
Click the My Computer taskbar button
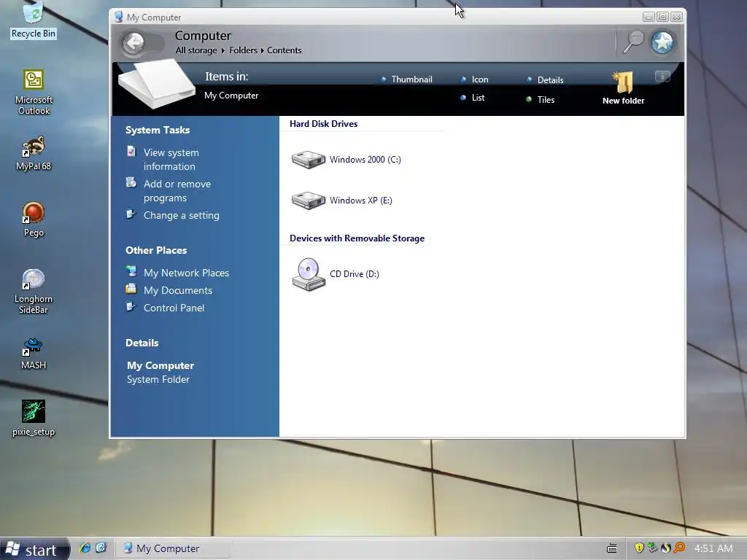(x=172, y=548)
